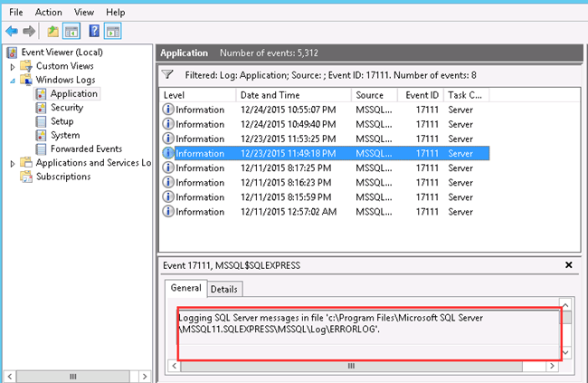
Task: Select event from 12/11/2015 8:15:59 PM
Action: point(325,197)
